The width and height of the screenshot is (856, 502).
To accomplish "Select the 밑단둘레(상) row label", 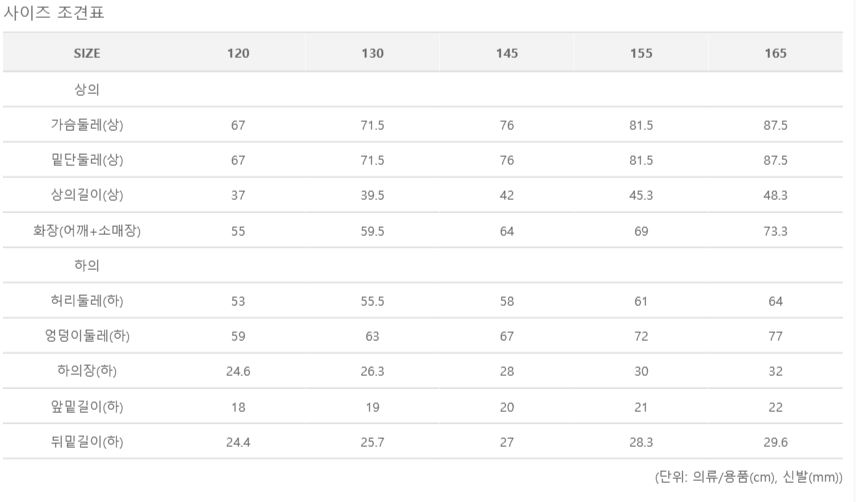I will pyautogui.click(x=87, y=160).
